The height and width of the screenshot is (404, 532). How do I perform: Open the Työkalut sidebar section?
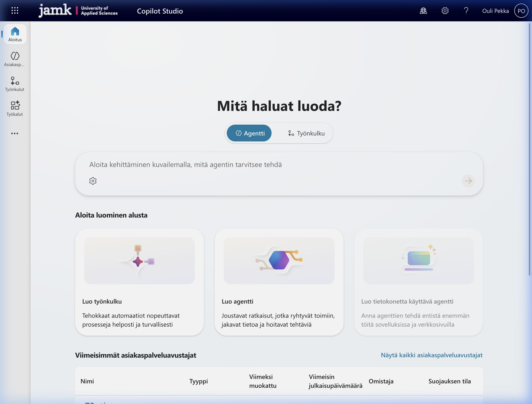coord(15,108)
